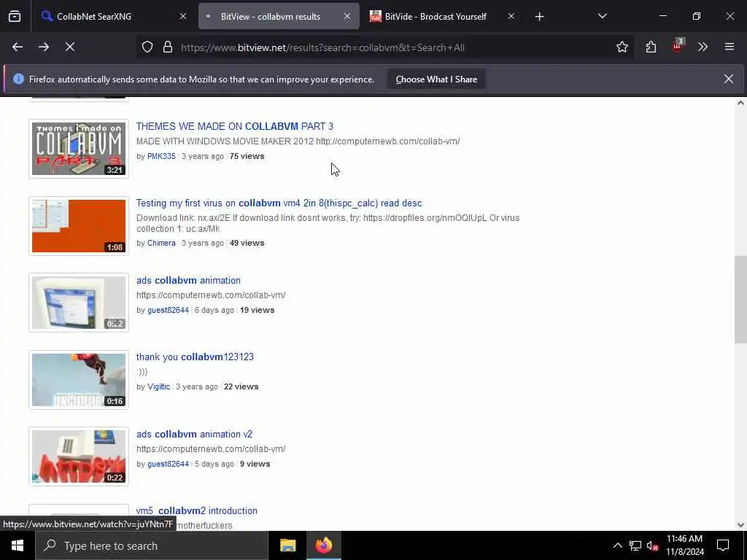
Task: Go forward to next page
Action: [44, 47]
